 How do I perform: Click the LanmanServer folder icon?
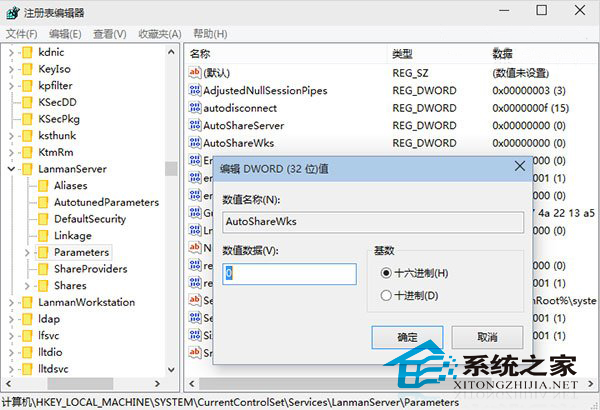(27, 169)
